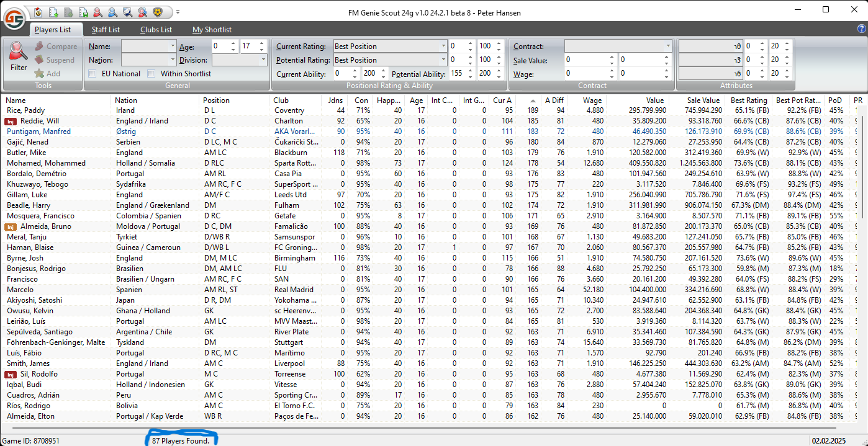Image resolution: width=868 pixels, height=446 pixels.
Task: Click the Inj badge next to Reddie, Will
Action: (12, 121)
